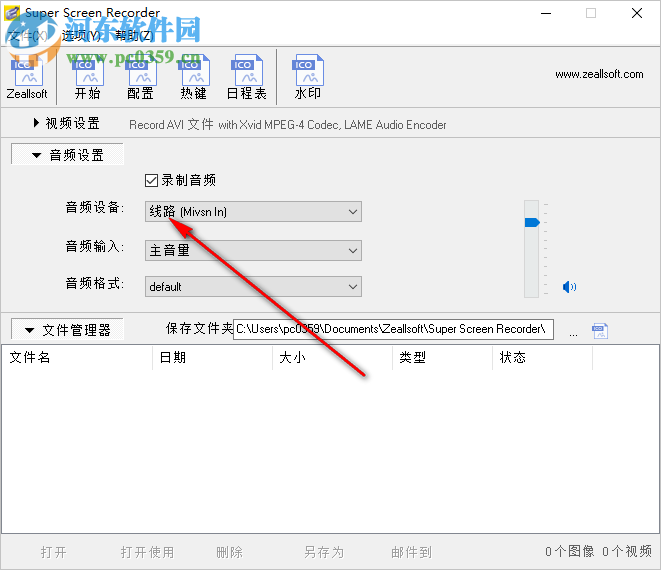The height and width of the screenshot is (570, 661).
Task: Close the Super Screen Recorder window
Action: point(637,13)
